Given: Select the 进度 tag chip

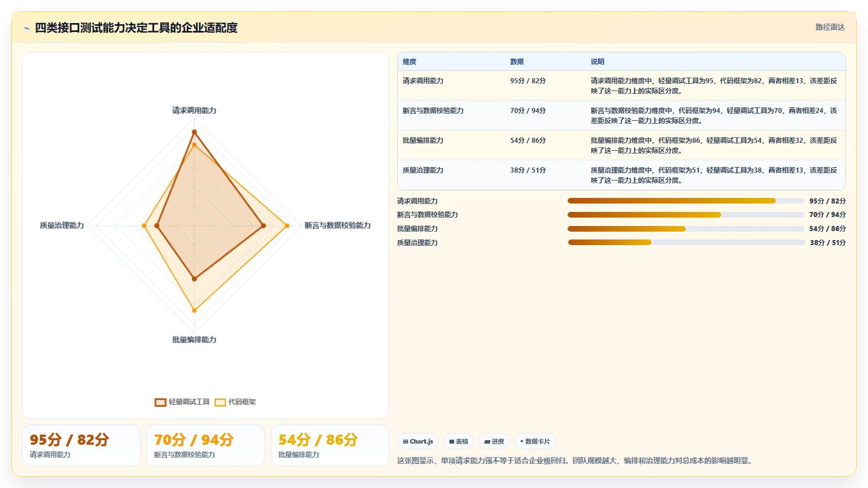Looking at the screenshot, I should tap(494, 441).
